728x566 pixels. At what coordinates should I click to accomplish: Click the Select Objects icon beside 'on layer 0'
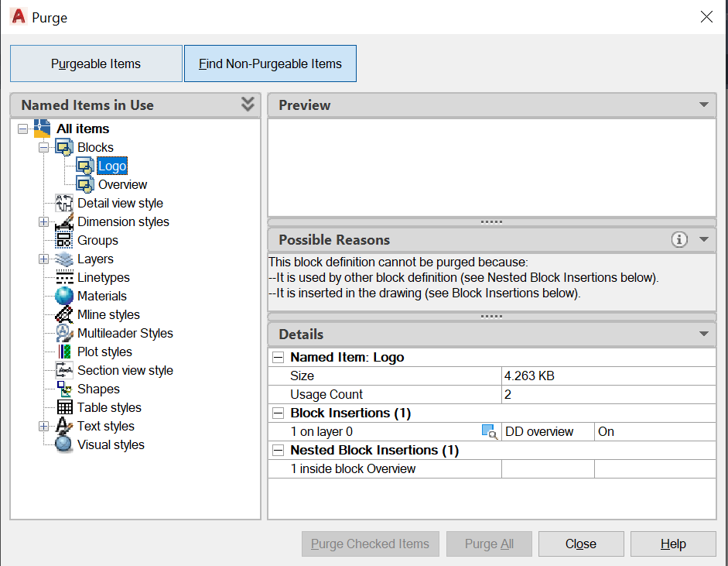pos(489,432)
